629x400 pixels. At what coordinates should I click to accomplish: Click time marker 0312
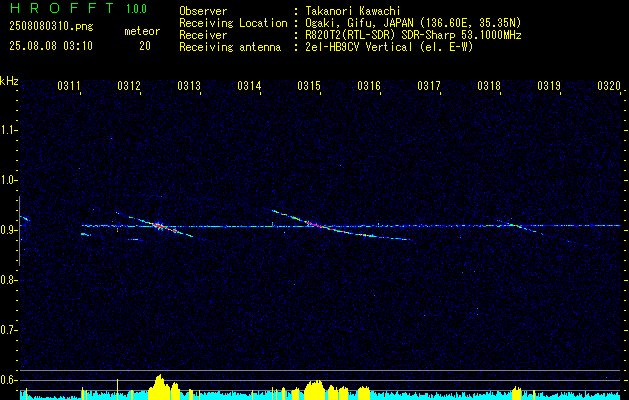pyautogui.click(x=129, y=86)
